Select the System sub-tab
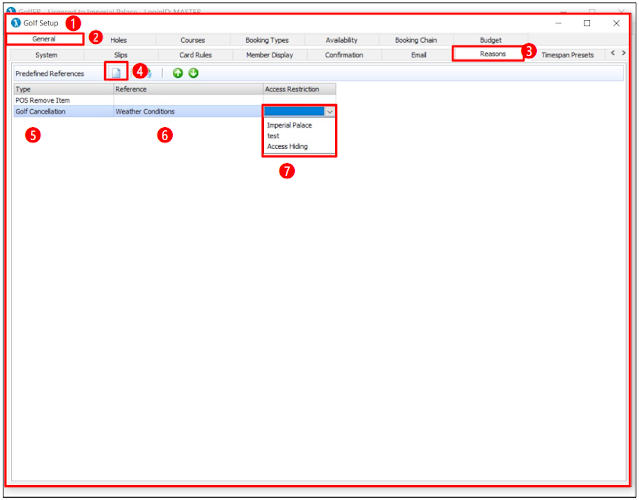 [x=46, y=55]
